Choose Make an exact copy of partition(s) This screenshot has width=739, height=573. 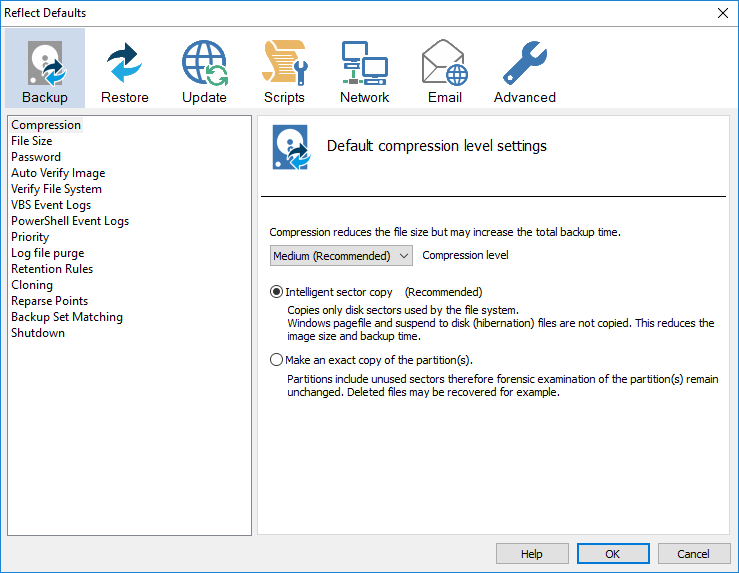[277, 360]
